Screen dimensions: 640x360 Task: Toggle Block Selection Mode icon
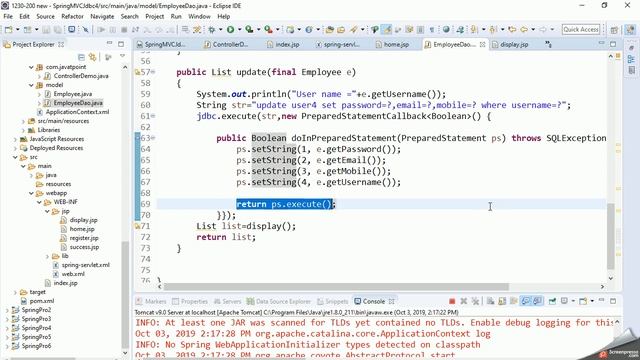(420, 29)
